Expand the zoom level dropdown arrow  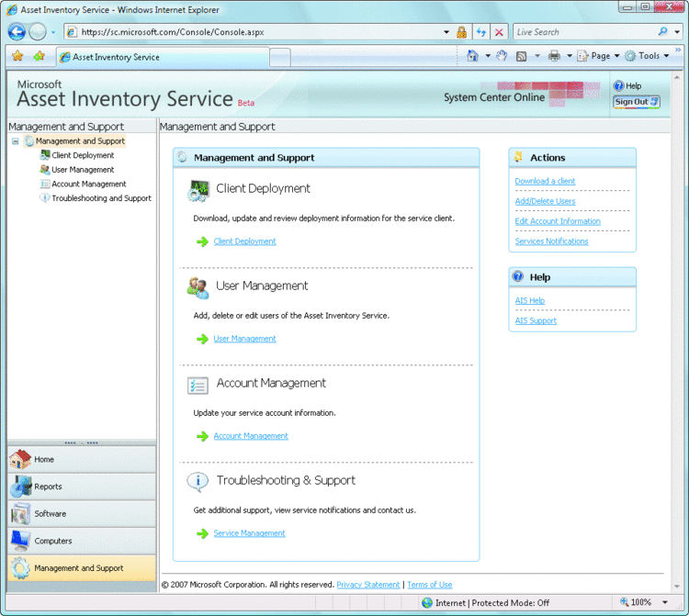tap(665, 602)
